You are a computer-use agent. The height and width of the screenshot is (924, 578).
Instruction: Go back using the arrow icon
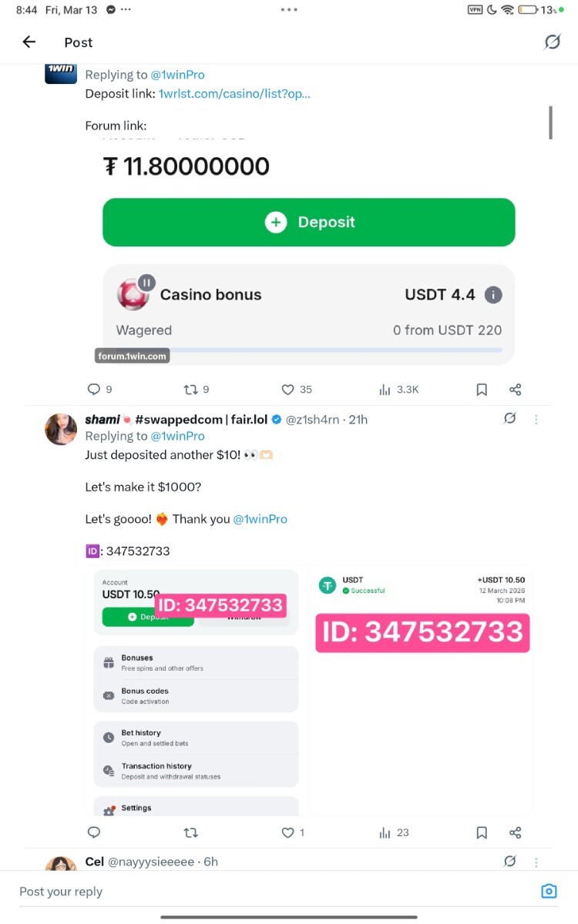tap(29, 42)
